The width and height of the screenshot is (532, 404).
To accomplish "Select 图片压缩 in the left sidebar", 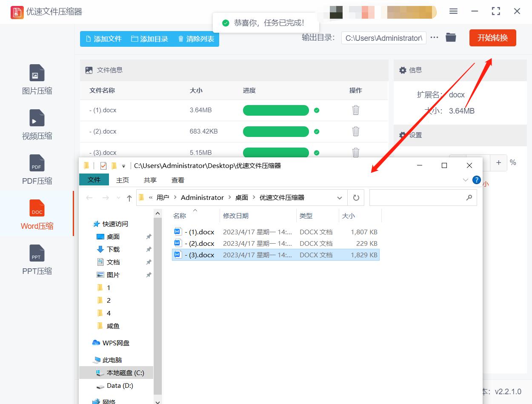I will (x=37, y=81).
